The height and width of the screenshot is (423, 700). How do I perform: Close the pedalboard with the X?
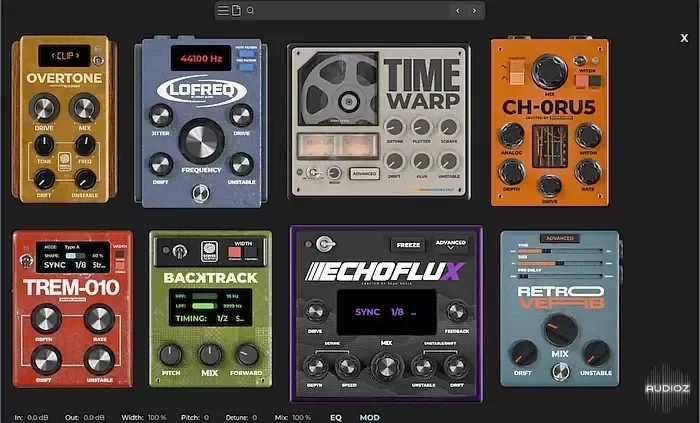tap(684, 38)
